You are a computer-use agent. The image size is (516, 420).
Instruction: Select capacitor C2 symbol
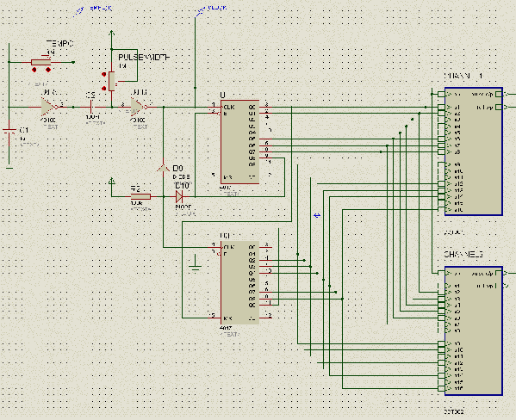(x=91, y=107)
